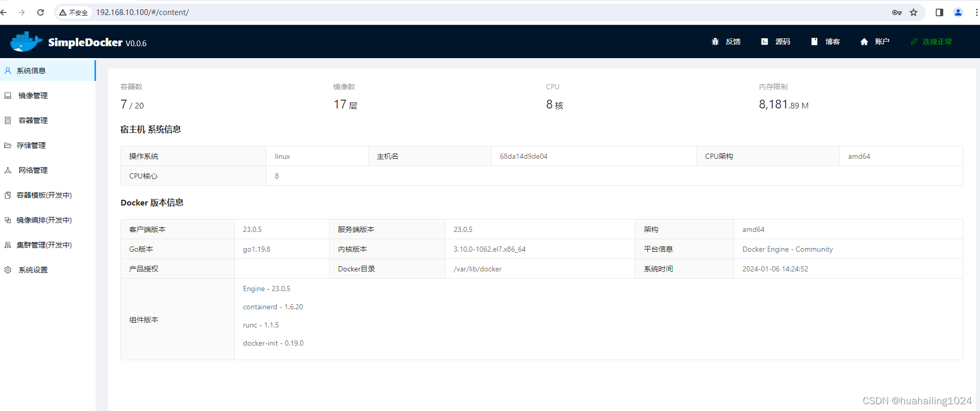Click the kernel version 3.10.0-1062.el7.x86_64
The image size is (980, 411).
489,249
